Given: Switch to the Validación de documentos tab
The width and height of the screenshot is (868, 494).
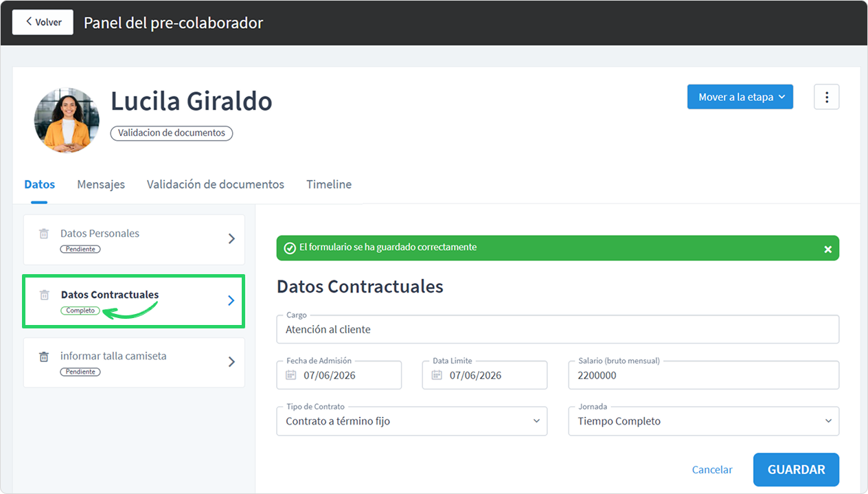Looking at the screenshot, I should (x=216, y=184).
